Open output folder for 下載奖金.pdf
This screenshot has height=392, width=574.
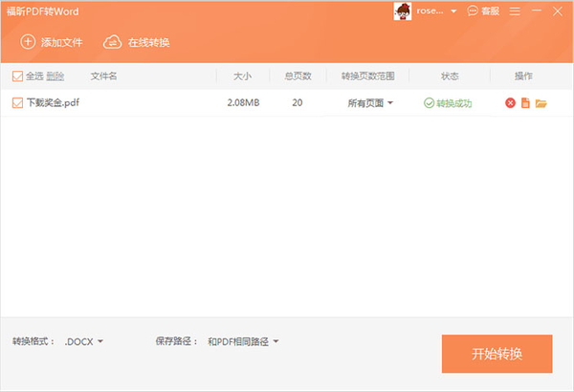coord(541,103)
